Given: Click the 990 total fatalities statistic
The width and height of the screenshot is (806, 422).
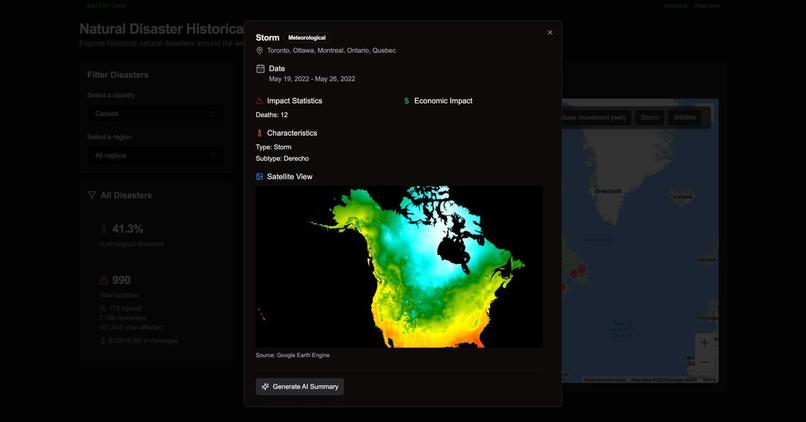Looking at the screenshot, I should [121, 280].
